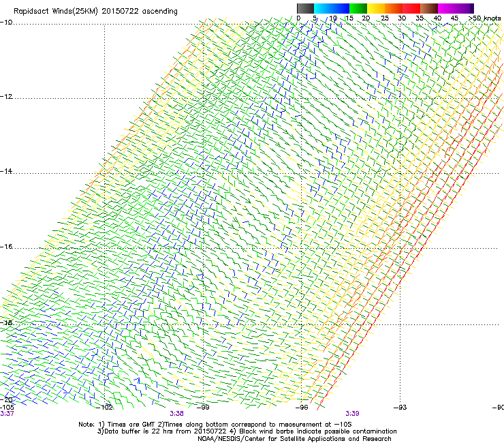Click the '-102' longitude axis label

104,408
